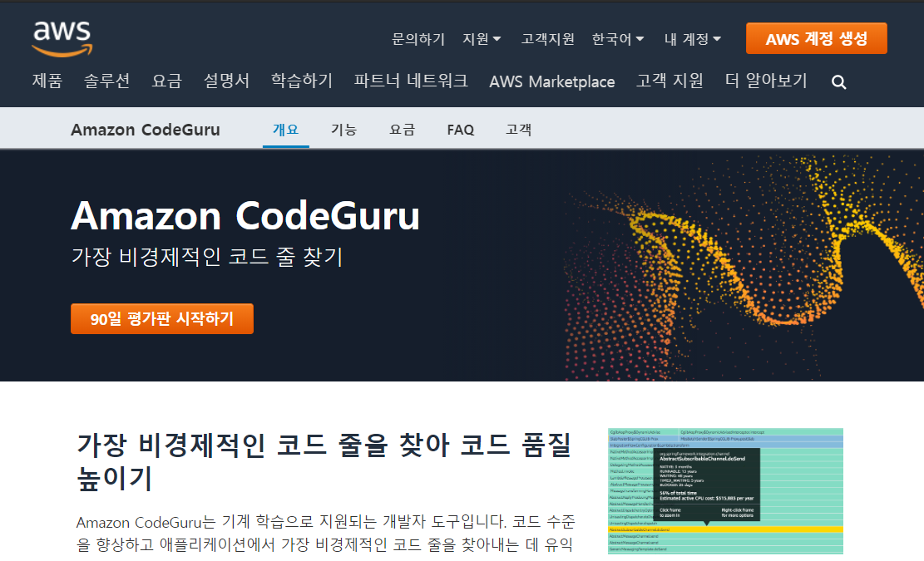
Task: Open 고객지원 link in top bar
Action: [x=547, y=39]
